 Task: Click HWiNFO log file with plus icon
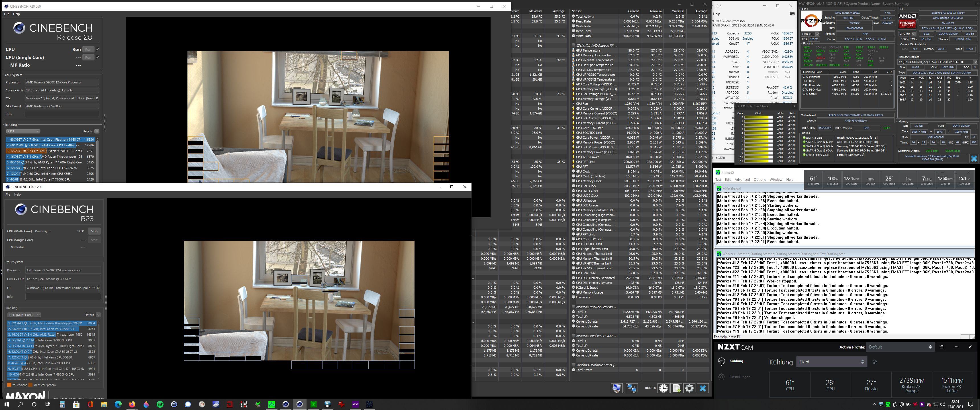click(676, 388)
